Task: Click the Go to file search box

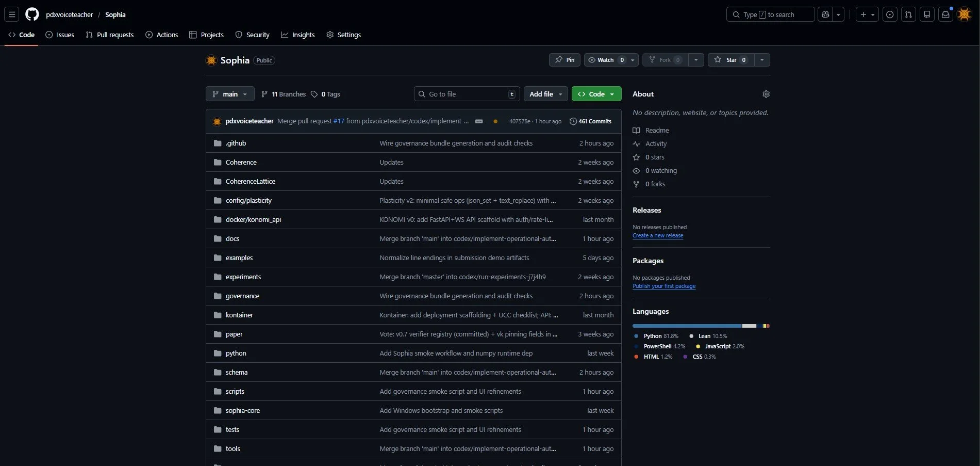Action: pos(467,94)
